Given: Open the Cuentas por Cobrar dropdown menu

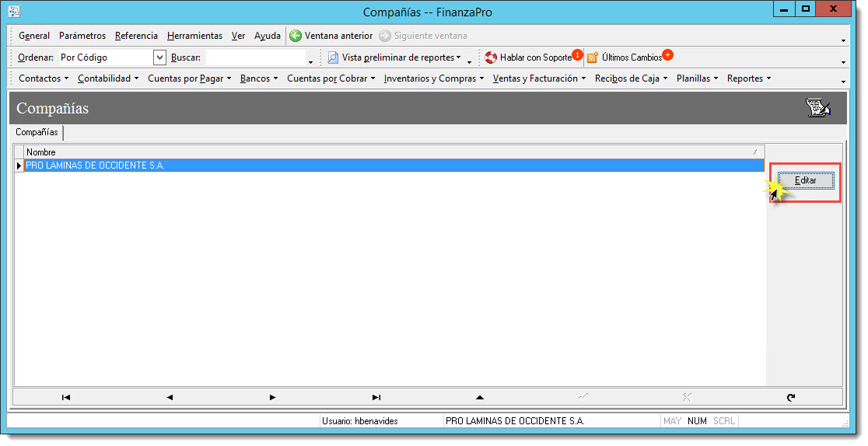Looking at the screenshot, I should point(331,78).
